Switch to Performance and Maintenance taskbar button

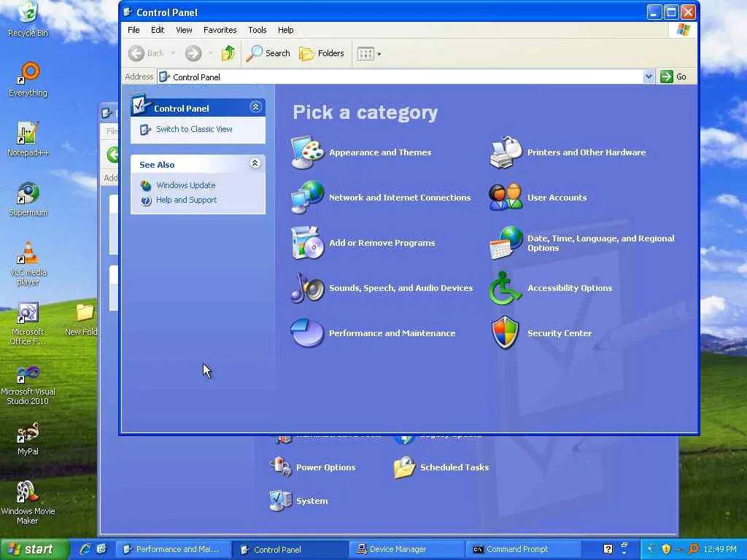click(172, 549)
